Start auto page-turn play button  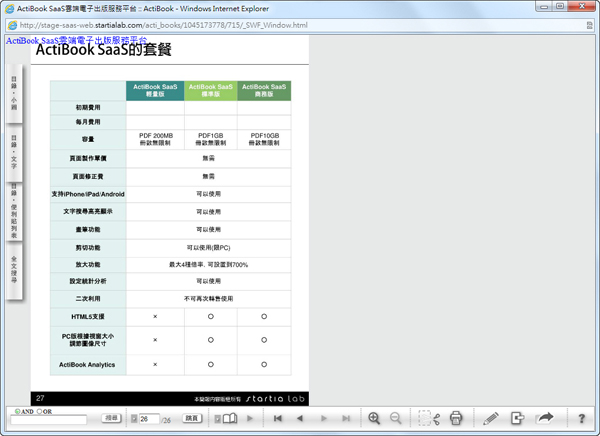click(x=250, y=418)
